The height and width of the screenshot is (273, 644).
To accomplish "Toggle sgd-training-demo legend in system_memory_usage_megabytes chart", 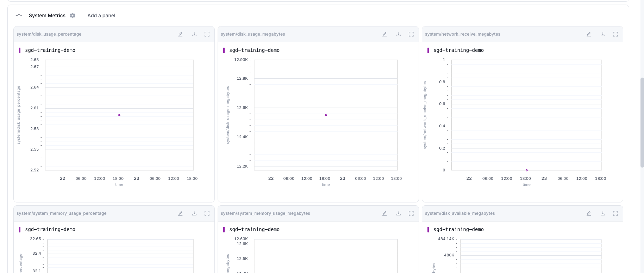I will [251, 230].
